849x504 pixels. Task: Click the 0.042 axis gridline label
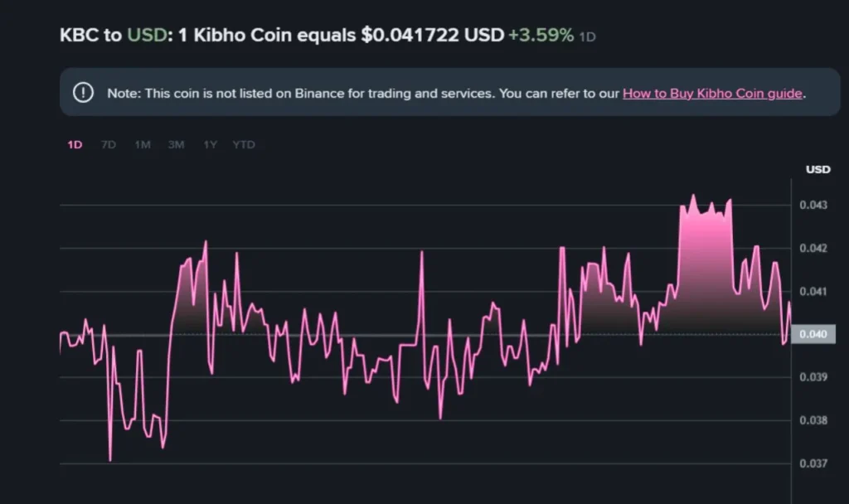[x=814, y=248]
